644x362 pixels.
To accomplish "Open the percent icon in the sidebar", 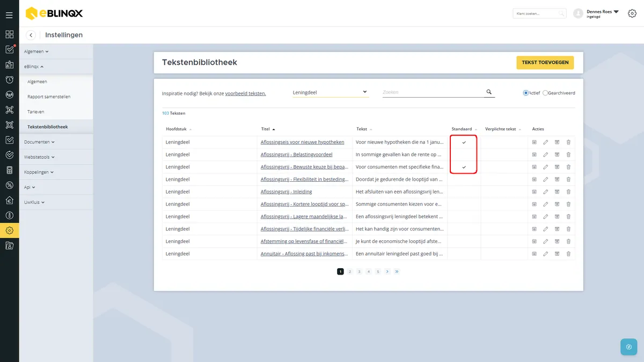I will tap(9, 185).
